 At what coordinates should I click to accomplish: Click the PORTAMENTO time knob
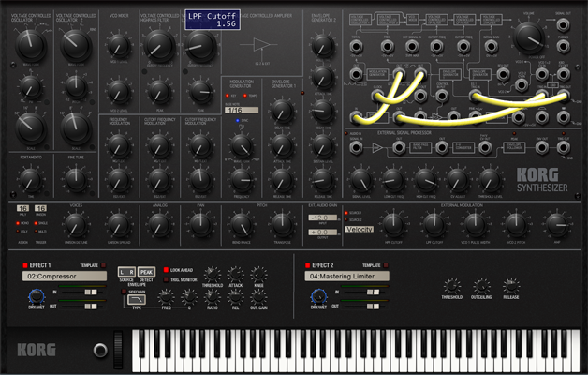click(x=31, y=180)
